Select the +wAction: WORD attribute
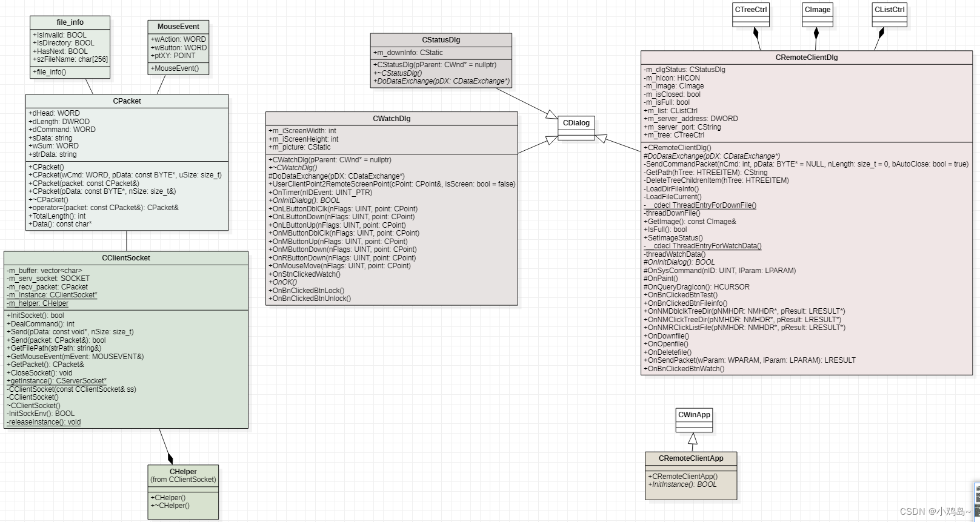This screenshot has height=522, width=980. [x=178, y=39]
